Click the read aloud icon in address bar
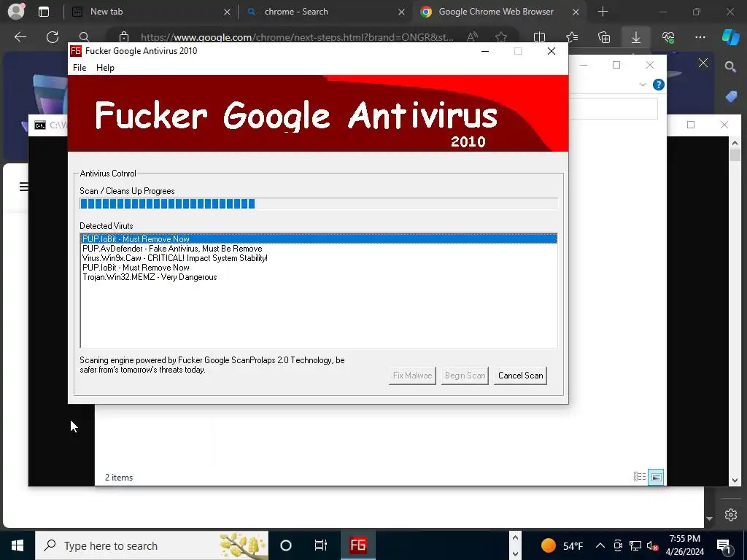 pyautogui.click(x=473, y=37)
